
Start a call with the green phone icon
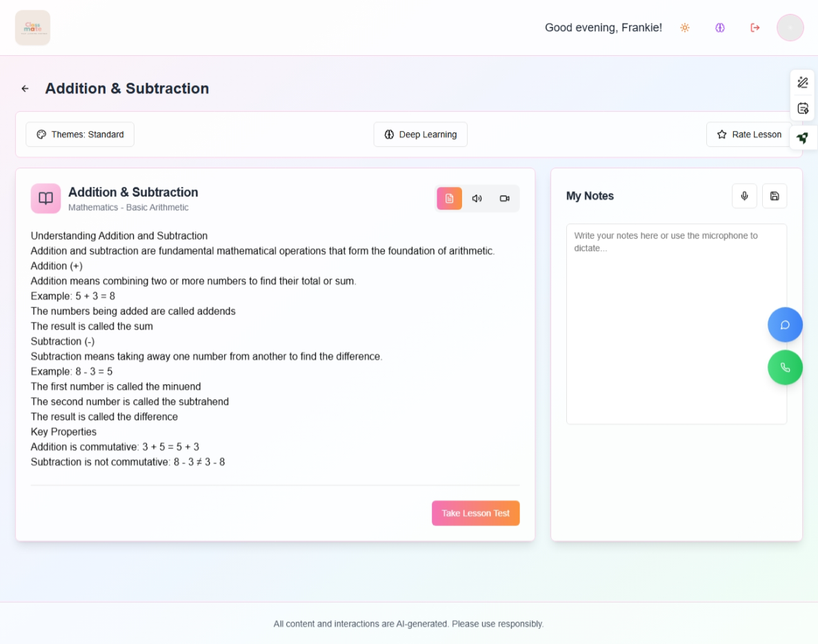pos(785,368)
